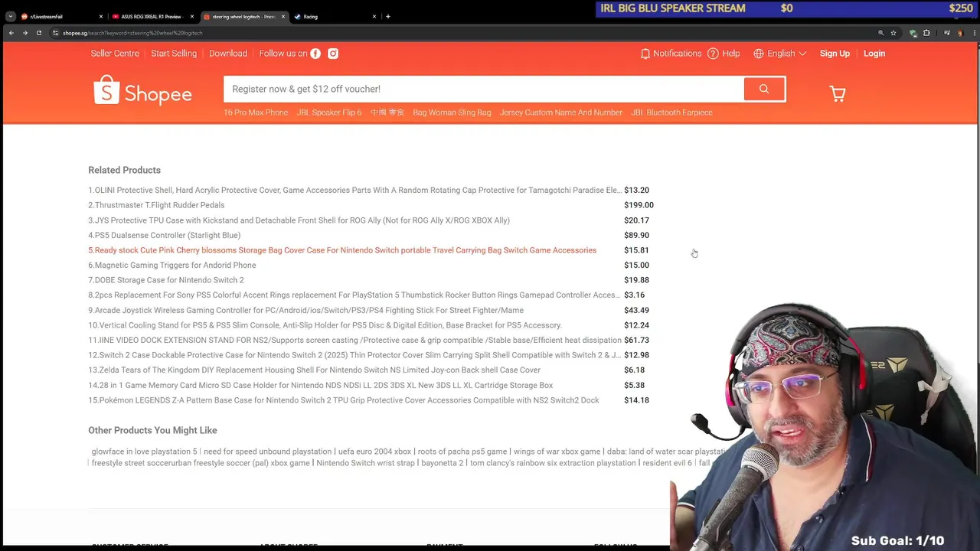Bookmark this page with the star icon
The height and width of the screenshot is (551, 980).
(893, 33)
